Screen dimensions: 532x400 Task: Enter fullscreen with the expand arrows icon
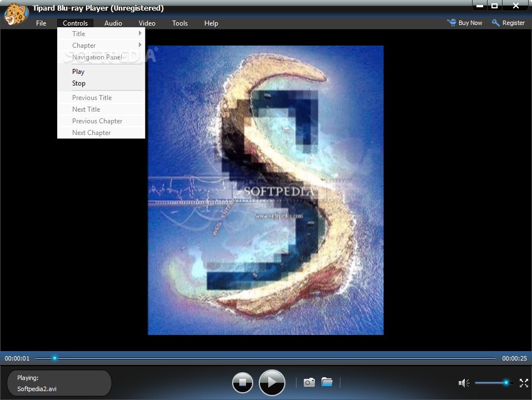pos(524,383)
